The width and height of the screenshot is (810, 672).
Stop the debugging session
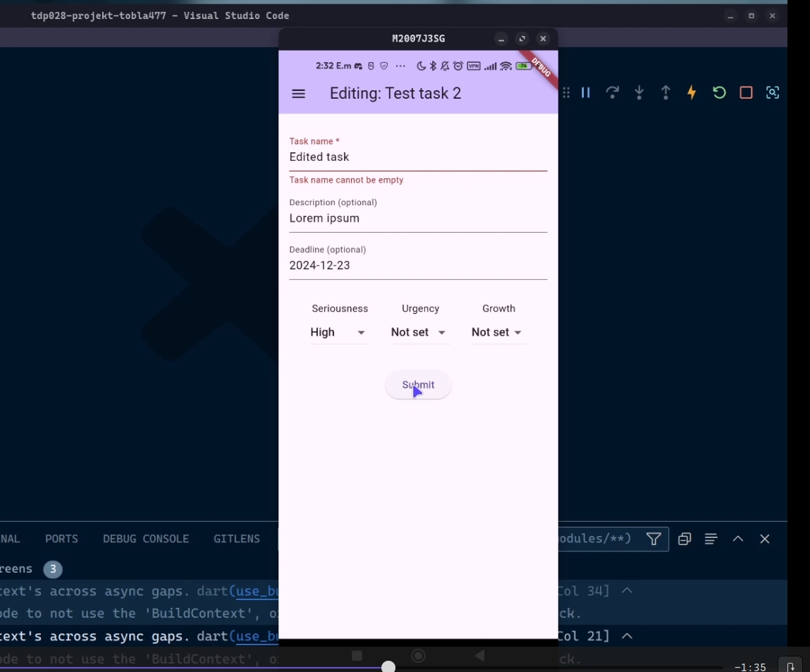click(746, 92)
